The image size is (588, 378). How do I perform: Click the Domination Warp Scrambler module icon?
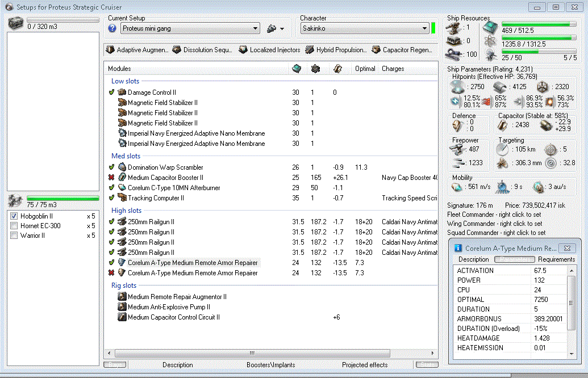[x=122, y=167]
